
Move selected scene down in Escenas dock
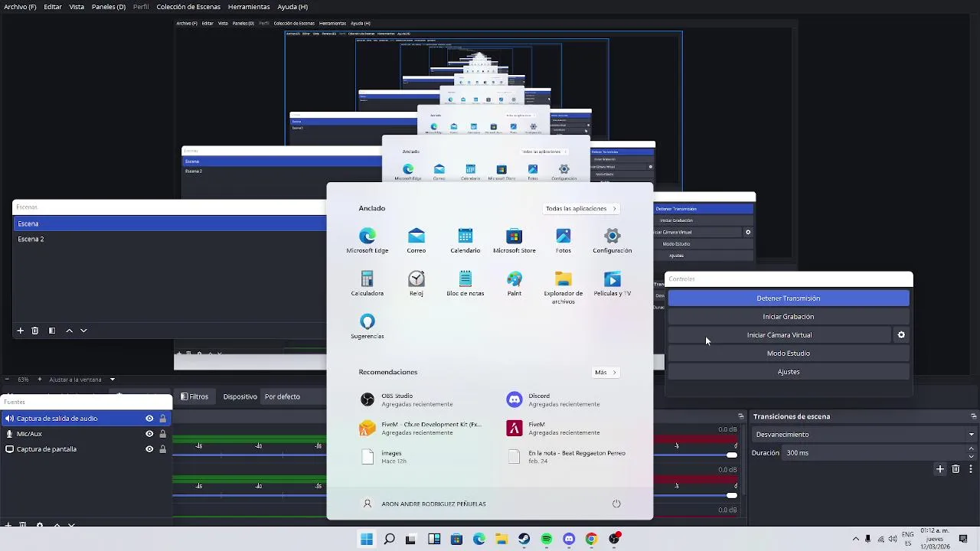[83, 331]
